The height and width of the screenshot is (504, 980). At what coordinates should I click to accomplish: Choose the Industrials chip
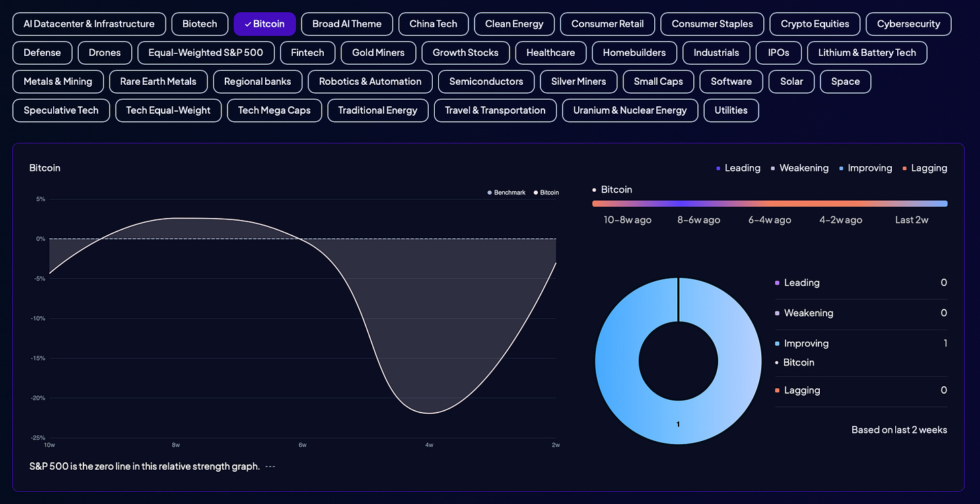click(716, 52)
